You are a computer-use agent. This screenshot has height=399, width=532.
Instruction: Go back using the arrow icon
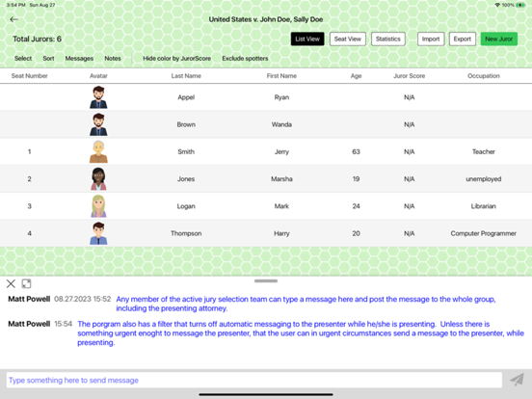[13, 19]
